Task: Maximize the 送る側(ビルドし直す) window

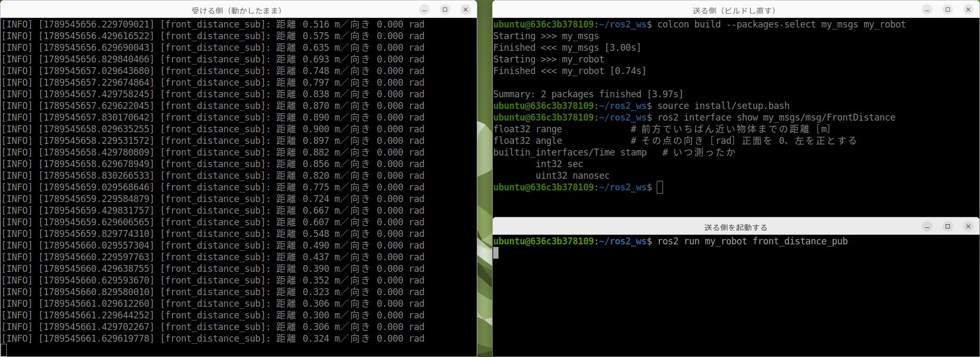Action: coord(948,10)
